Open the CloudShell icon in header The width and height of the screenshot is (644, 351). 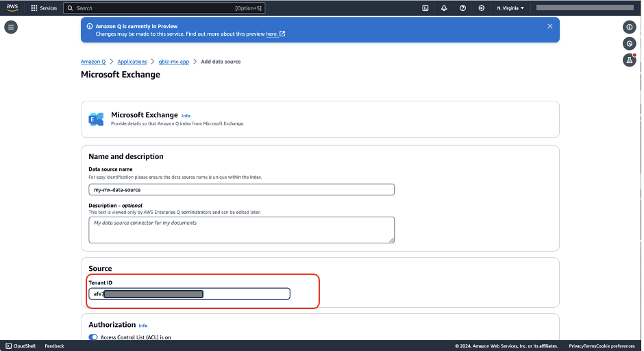[425, 8]
